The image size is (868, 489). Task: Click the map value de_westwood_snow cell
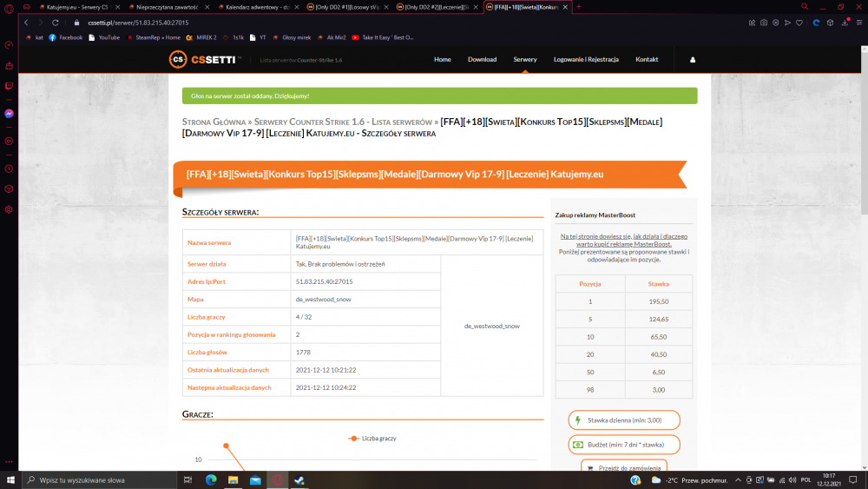365,299
